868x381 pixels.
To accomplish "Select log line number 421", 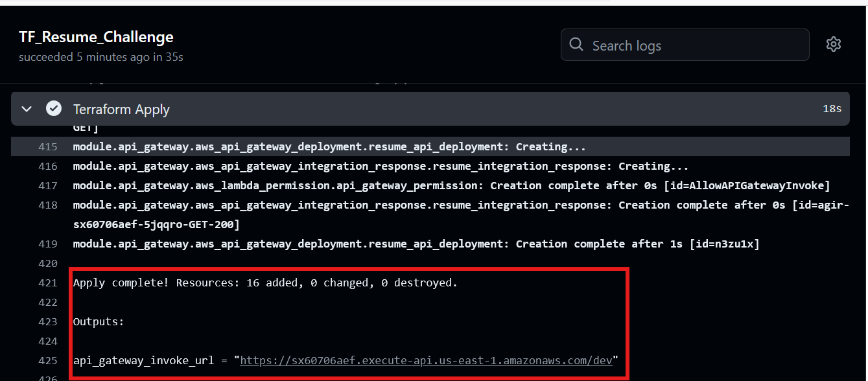I will [48, 283].
